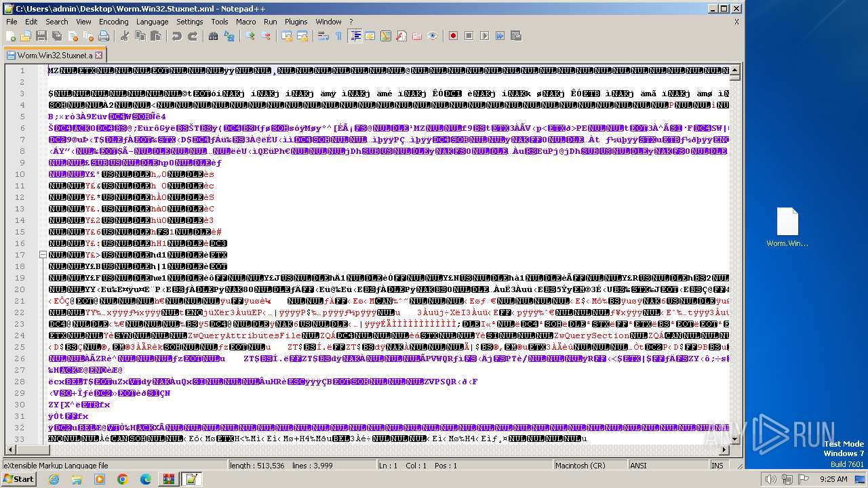The image size is (868, 488).
Task: Toggle the Function List panel icon
Action: [x=401, y=36]
